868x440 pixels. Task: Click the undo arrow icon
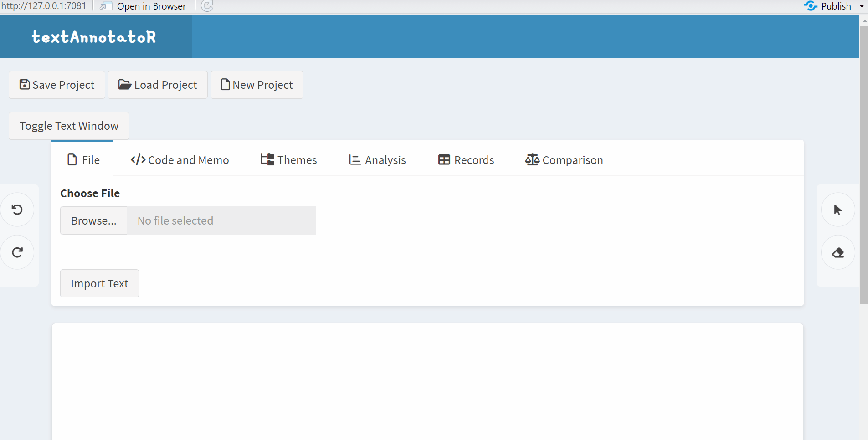coord(17,210)
